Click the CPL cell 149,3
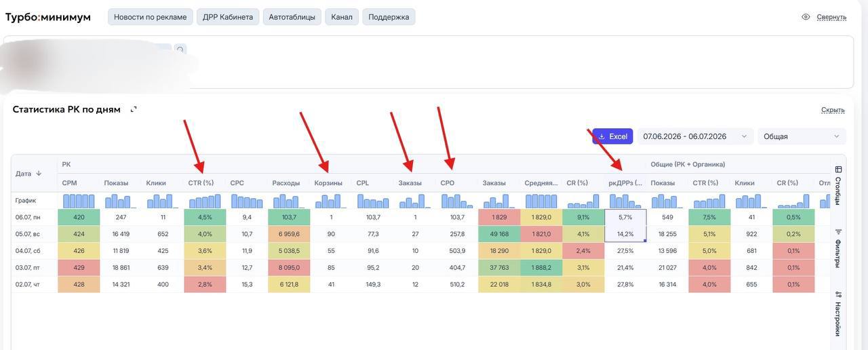The width and height of the screenshot is (868, 350). click(x=373, y=284)
